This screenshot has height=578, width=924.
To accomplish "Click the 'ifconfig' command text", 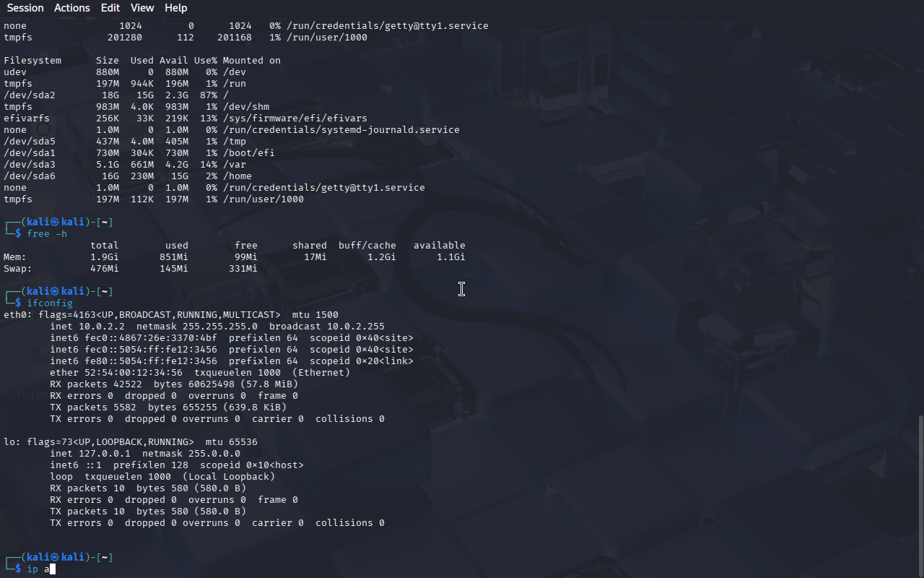I will 50,303.
